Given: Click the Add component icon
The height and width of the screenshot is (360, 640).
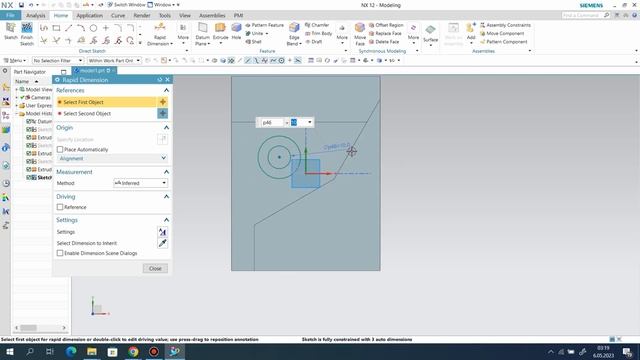Looking at the screenshot, I should pos(471,28).
